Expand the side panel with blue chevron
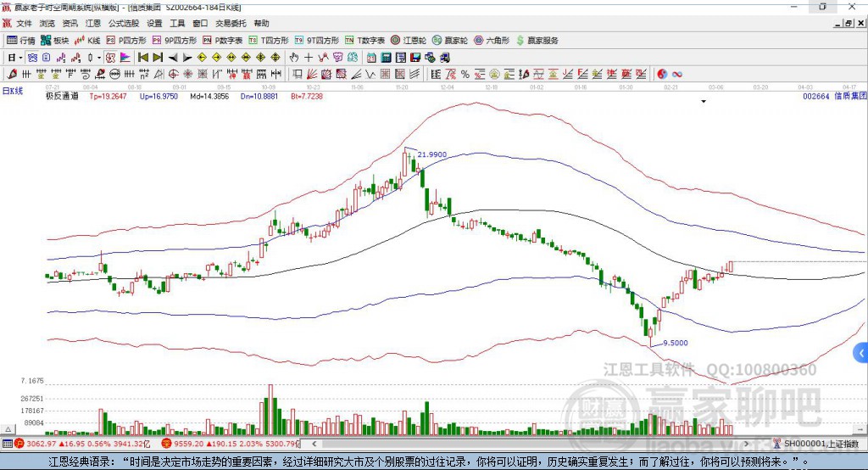This screenshot has width=868, height=470. point(861,353)
